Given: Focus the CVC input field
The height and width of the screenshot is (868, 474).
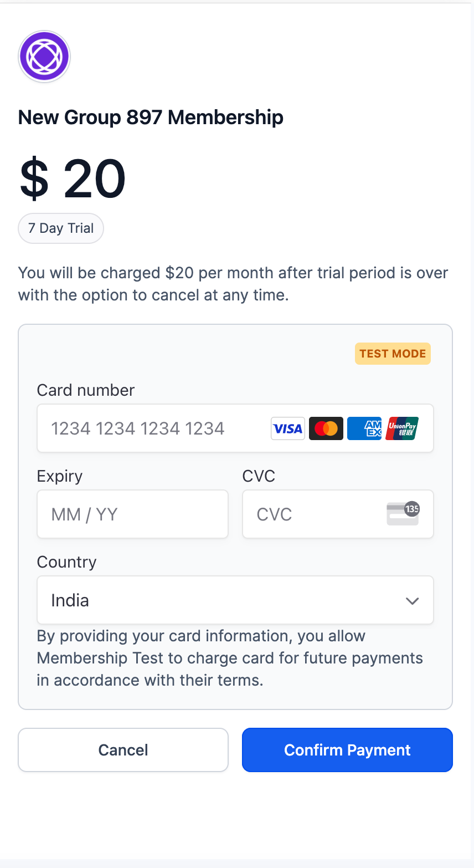Looking at the screenshot, I should pyautogui.click(x=338, y=514).
